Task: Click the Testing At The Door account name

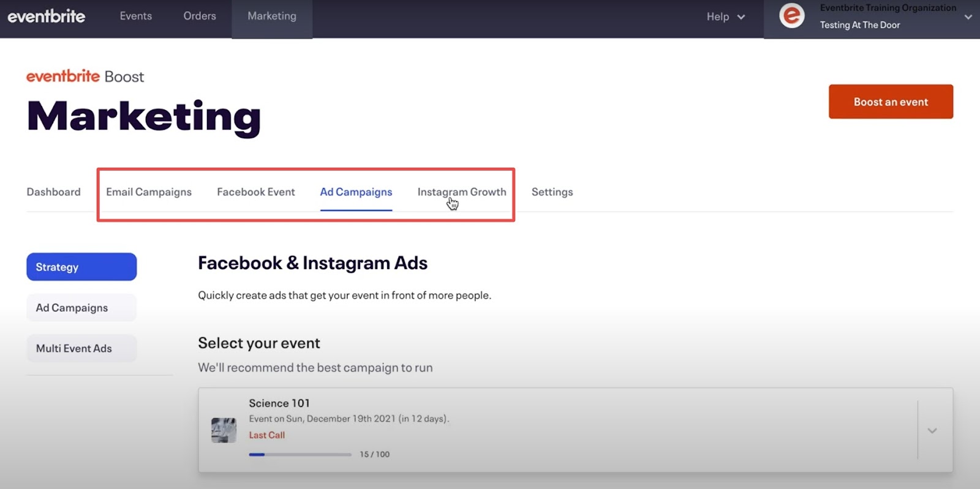Action: [860, 25]
